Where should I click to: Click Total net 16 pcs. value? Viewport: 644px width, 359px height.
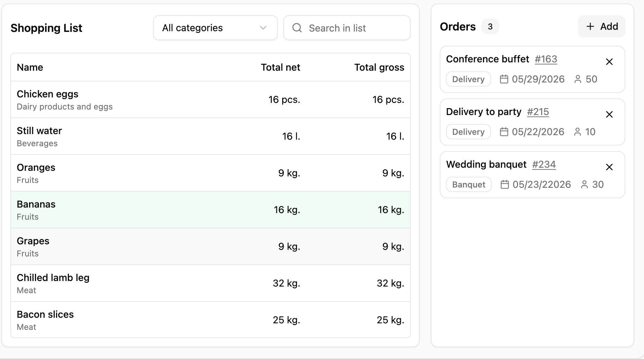[284, 100]
